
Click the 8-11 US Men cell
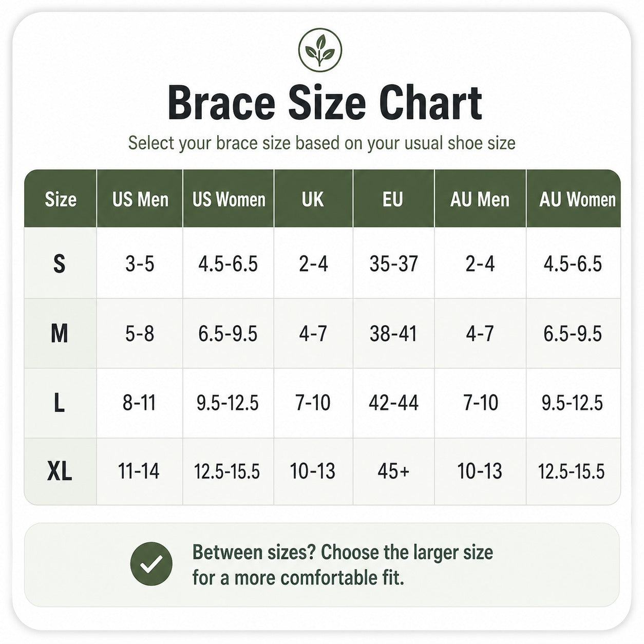pyautogui.click(x=139, y=403)
